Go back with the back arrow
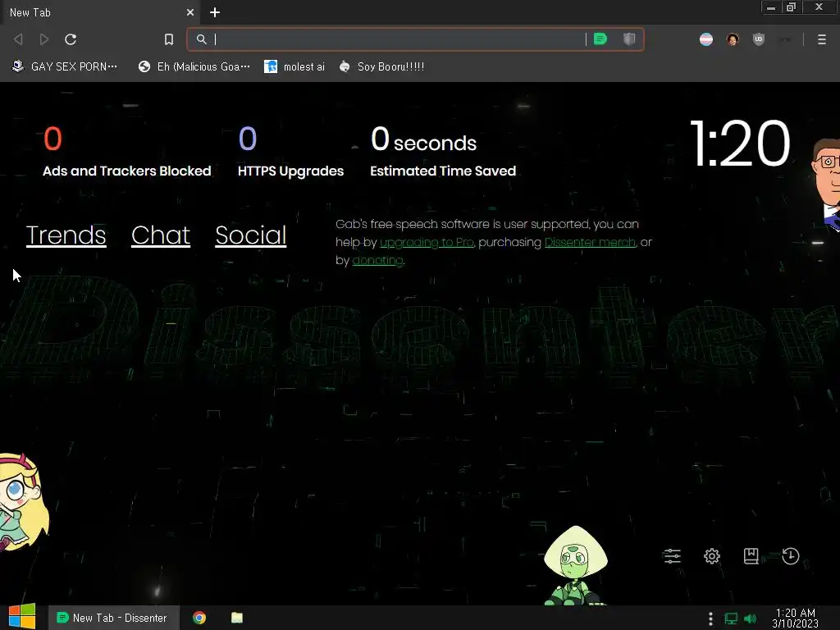The image size is (840, 630). [18, 39]
